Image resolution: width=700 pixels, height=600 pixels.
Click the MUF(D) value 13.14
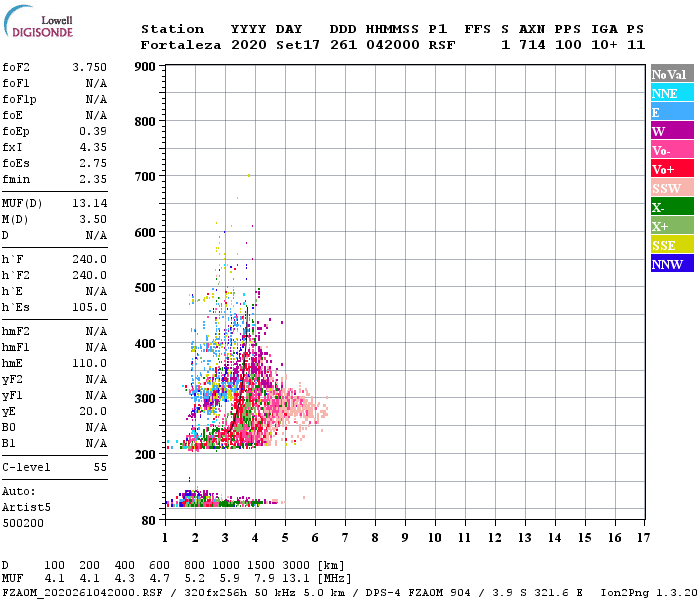[89, 204]
